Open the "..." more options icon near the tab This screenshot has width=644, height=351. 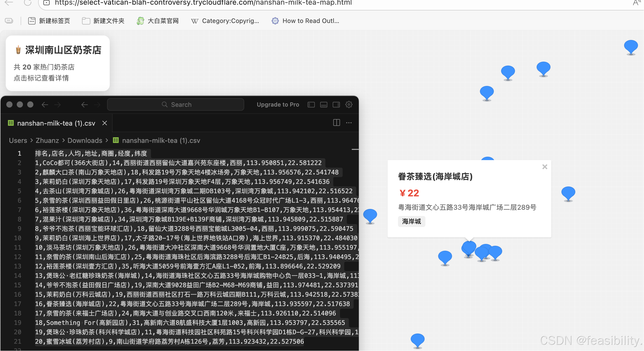coord(349,123)
